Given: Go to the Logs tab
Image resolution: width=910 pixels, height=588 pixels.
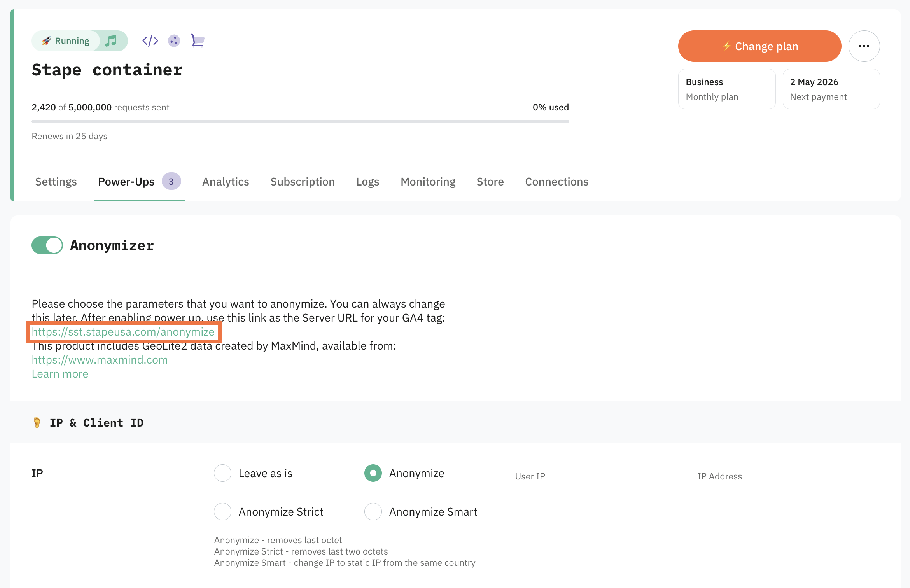Looking at the screenshot, I should (367, 182).
